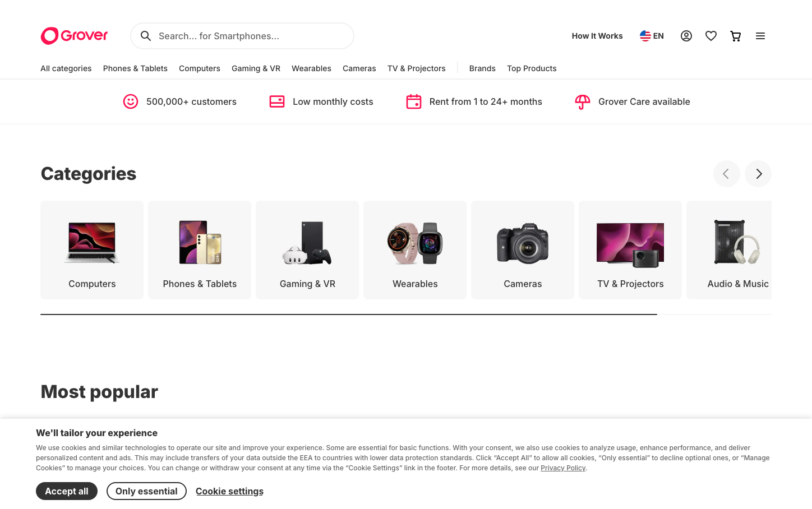Expand the All categories menu
Viewport: 812px width, 509px height.
[x=66, y=68]
